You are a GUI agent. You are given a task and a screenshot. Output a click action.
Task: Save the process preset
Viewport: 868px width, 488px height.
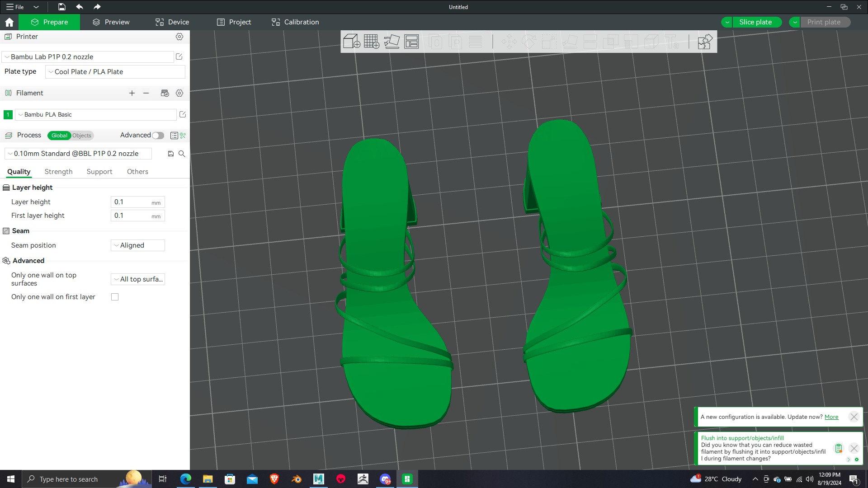171,154
